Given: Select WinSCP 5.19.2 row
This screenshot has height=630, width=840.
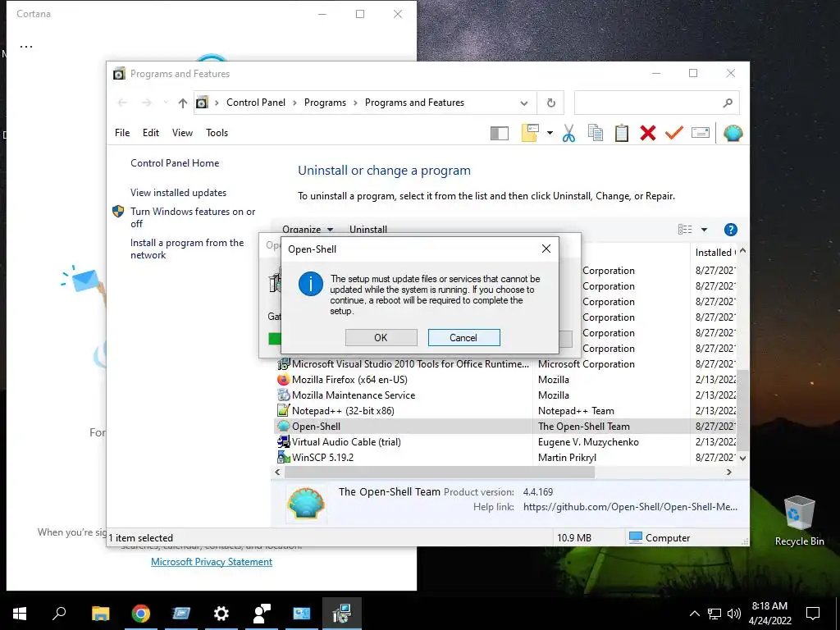Looking at the screenshot, I should point(506,457).
